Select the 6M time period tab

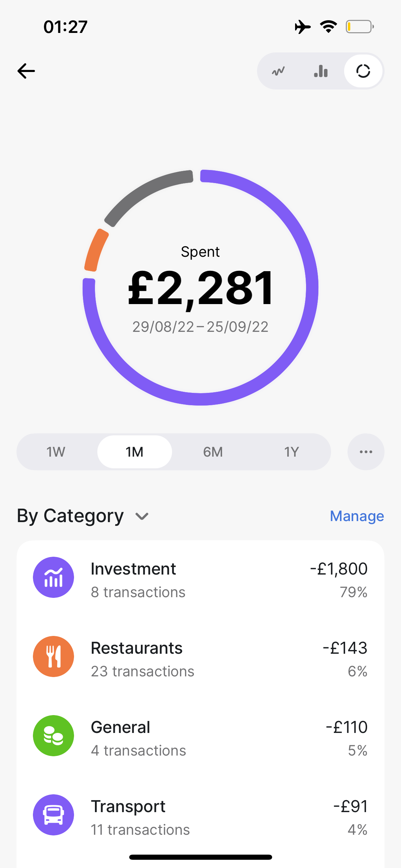[x=213, y=452]
